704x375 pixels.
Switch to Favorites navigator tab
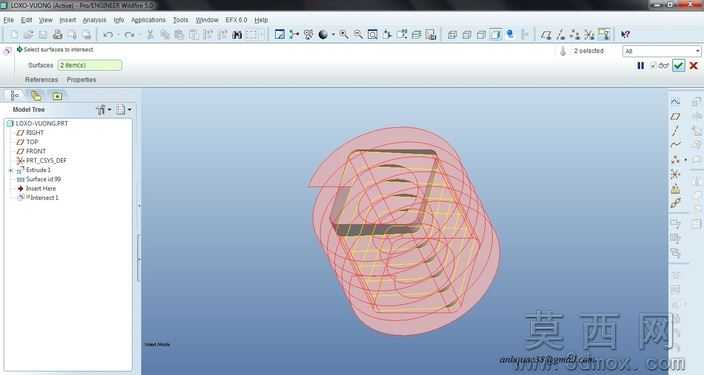[57, 96]
